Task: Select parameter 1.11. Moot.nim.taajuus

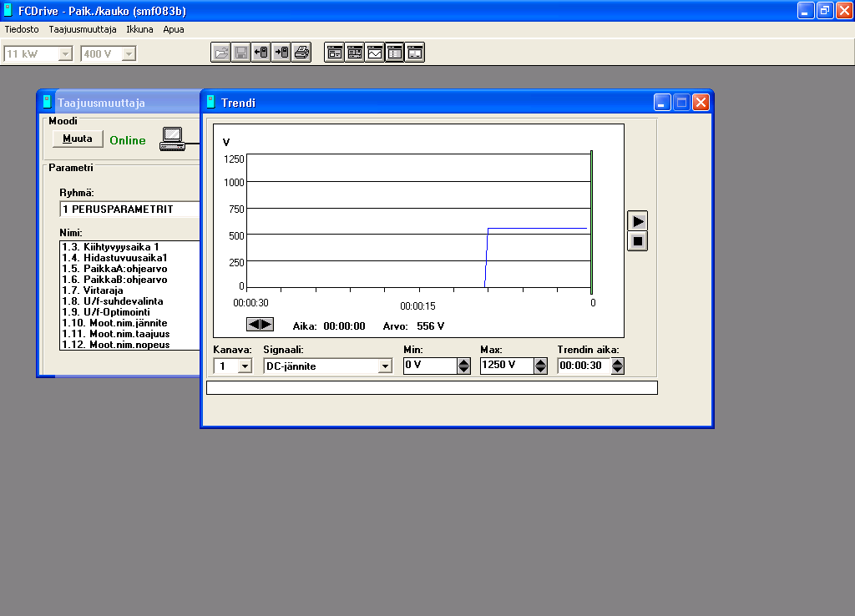Action: [129, 334]
